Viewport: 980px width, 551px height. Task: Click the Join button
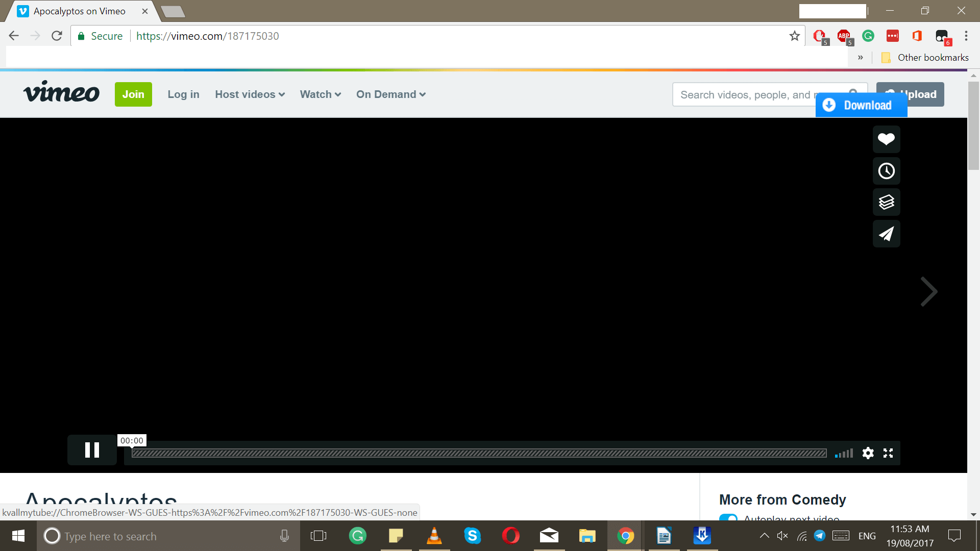[133, 94]
